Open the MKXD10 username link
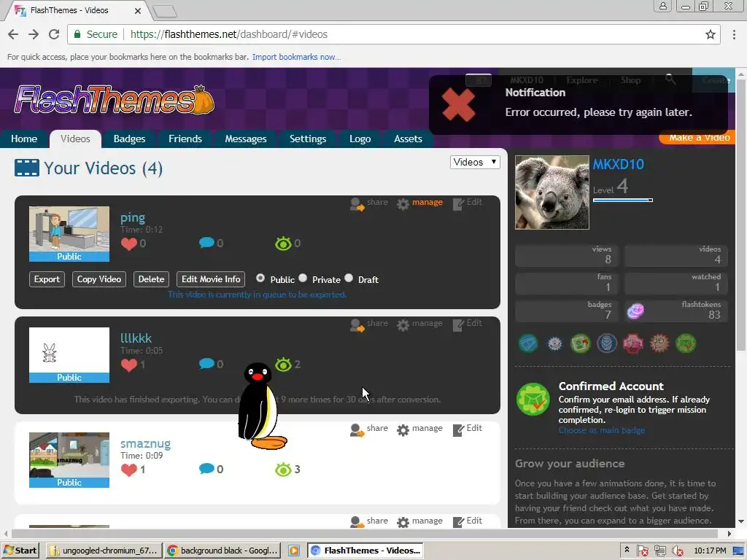This screenshot has height=560, width=747. coord(618,164)
